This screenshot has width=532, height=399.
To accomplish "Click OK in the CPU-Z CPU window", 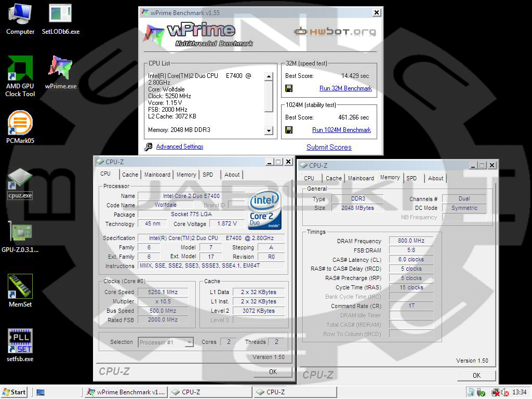I will click(x=273, y=371).
